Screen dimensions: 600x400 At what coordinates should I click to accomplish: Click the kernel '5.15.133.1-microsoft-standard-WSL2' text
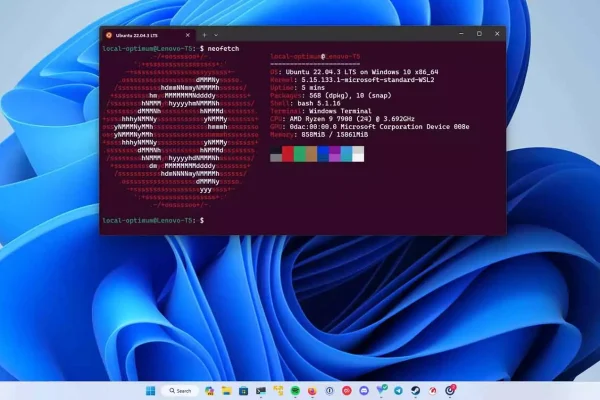(x=368, y=80)
